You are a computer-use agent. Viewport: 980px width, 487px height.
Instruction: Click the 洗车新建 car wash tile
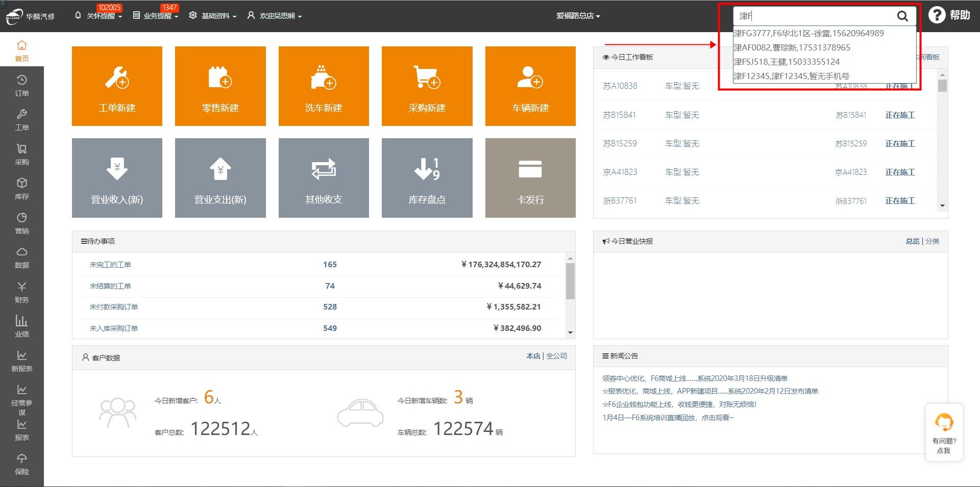(324, 86)
